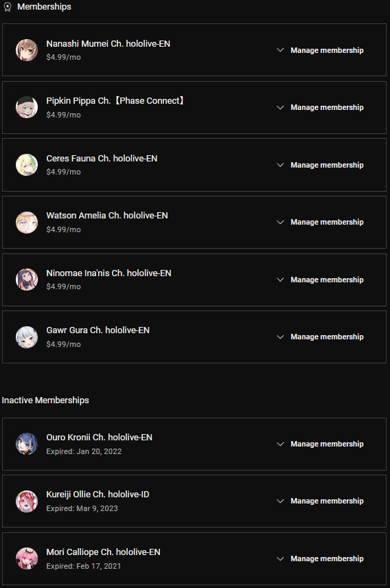Click the Kureiji Ollie channel avatar
Image resolution: width=390 pixels, height=588 pixels.
pos(27,501)
